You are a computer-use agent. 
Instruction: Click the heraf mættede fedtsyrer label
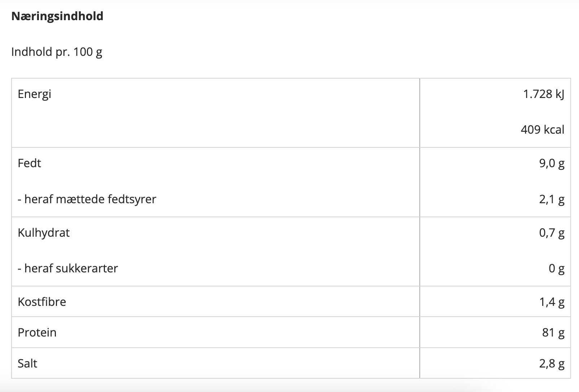[x=87, y=199]
